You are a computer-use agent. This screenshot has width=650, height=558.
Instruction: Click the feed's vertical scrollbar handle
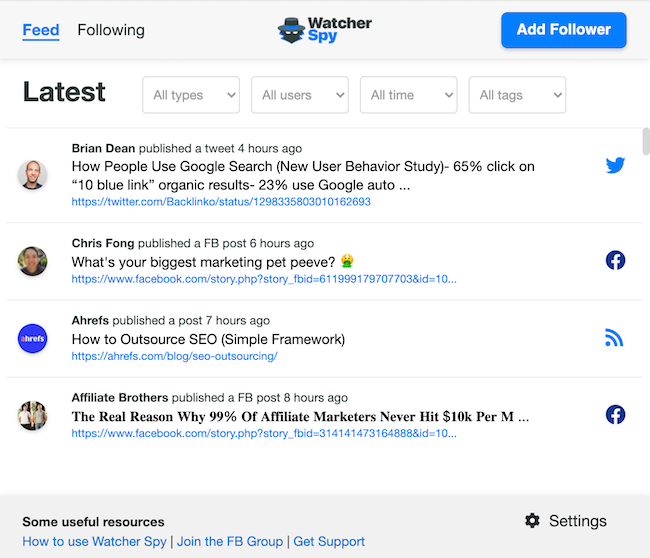pyautogui.click(x=646, y=141)
